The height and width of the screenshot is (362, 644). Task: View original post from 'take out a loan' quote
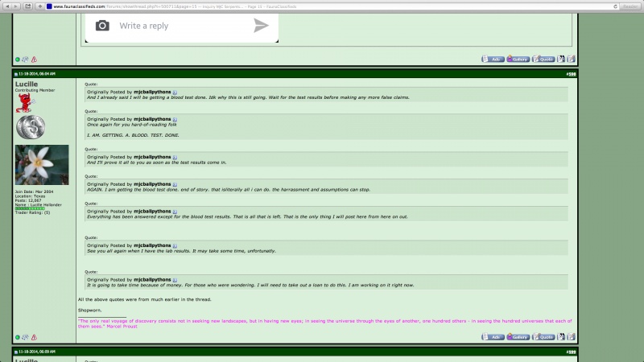[175, 280]
